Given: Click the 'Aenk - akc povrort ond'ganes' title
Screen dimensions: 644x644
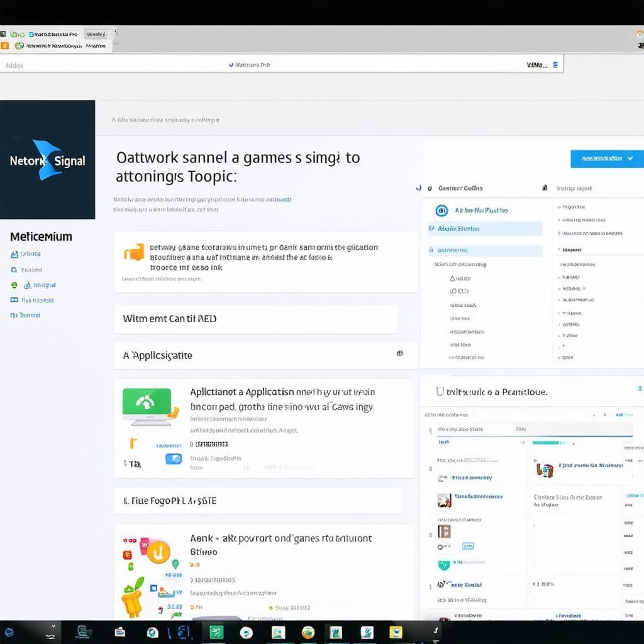Looking at the screenshot, I should 280,538.
